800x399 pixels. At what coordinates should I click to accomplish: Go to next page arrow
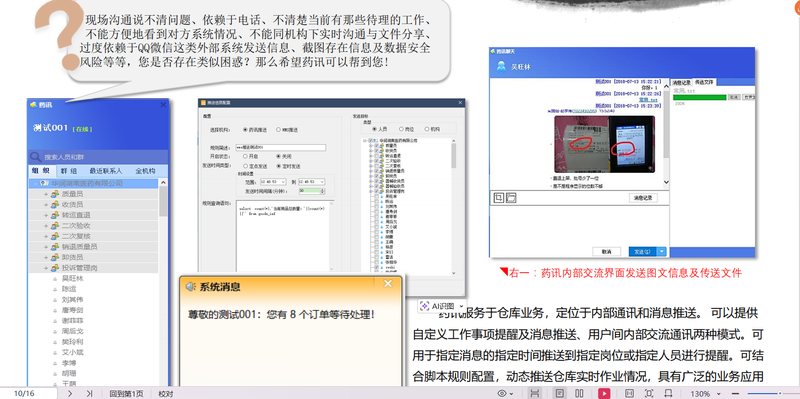[x=70, y=393]
